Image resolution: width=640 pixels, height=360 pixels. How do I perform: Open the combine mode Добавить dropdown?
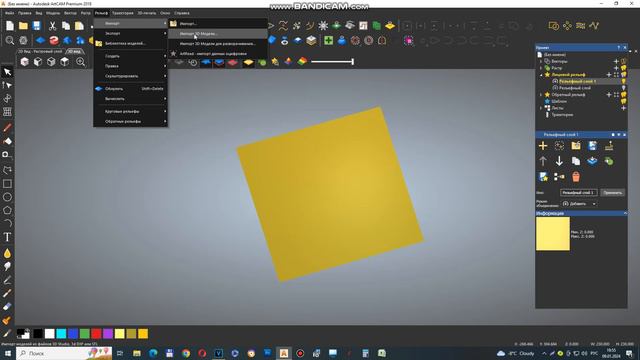(579, 204)
